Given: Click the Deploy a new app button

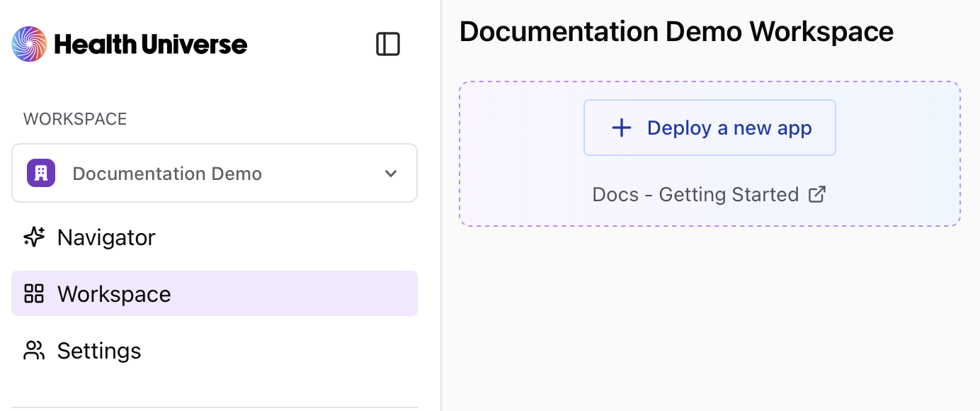Looking at the screenshot, I should [710, 128].
